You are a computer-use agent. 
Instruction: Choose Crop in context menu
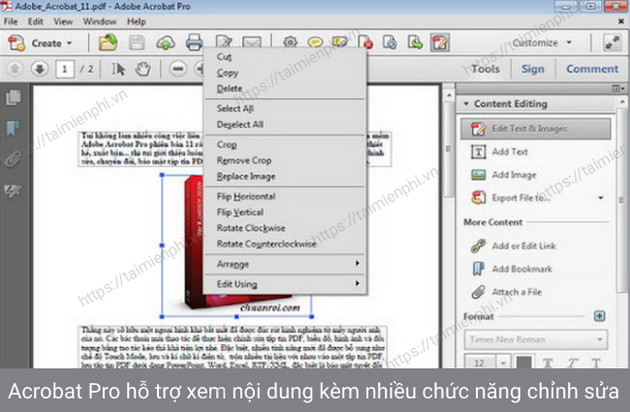[285, 145]
